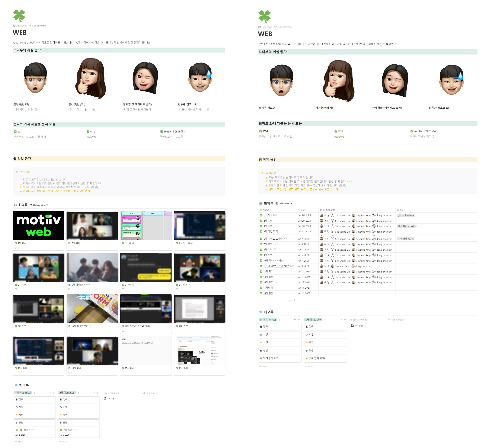Open 15차회의 card in the gallery

click(x=146, y=356)
